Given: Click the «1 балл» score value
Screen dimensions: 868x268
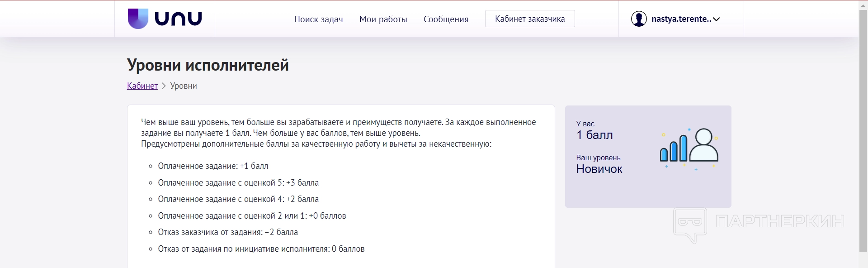Looking at the screenshot, I should click(594, 135).
